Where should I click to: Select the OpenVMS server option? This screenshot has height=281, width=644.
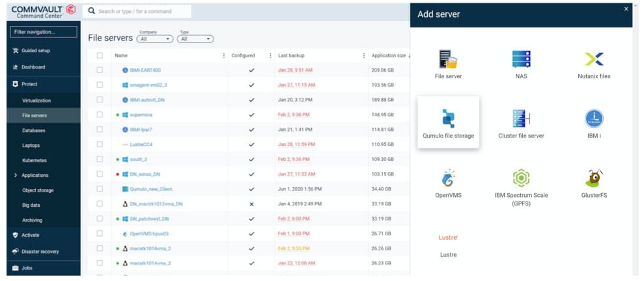(x=448, y=183)
